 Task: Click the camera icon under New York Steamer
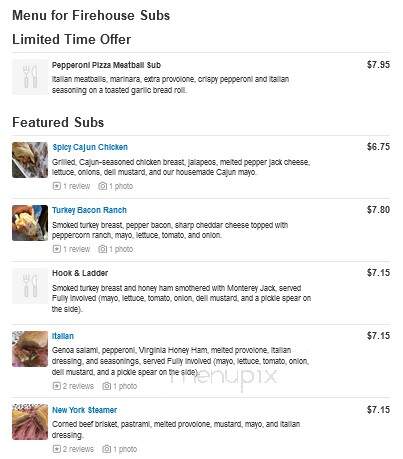point(106,449)
